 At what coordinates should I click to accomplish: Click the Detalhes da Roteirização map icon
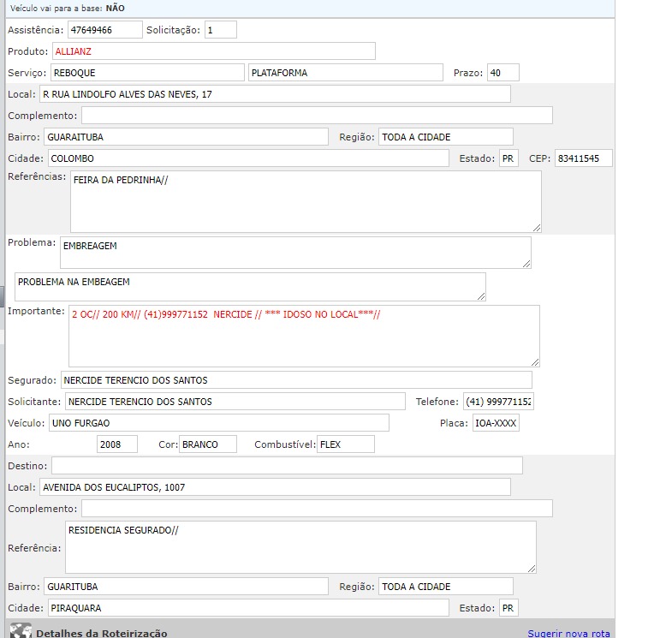tap(20, 632)
